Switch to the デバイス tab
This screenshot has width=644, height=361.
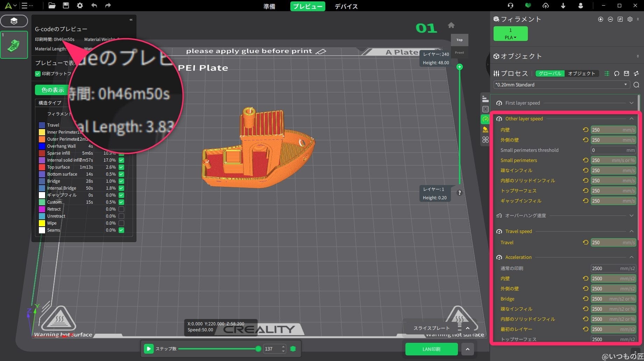[x=346, y=6]
